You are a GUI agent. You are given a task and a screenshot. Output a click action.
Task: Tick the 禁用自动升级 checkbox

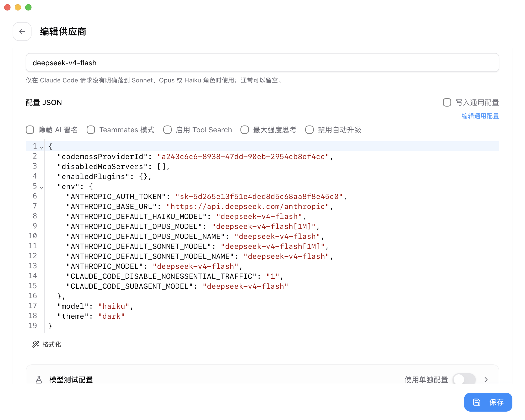(x=309, y=130)
